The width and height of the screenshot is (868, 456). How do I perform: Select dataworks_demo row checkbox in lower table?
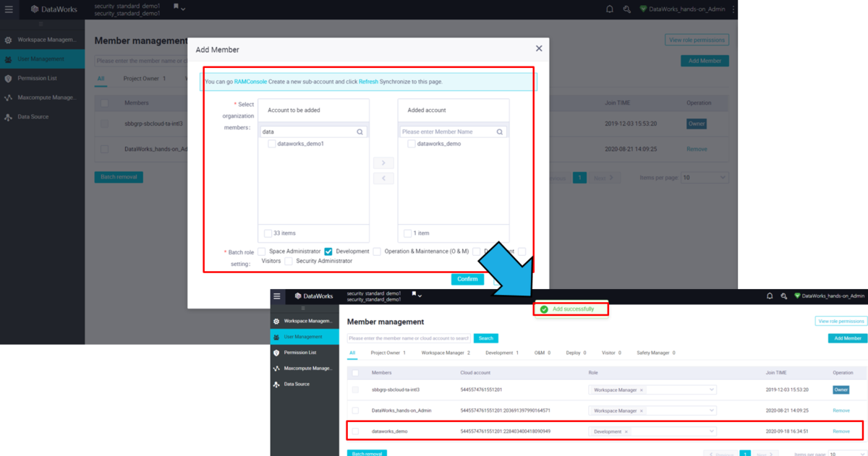355,431
